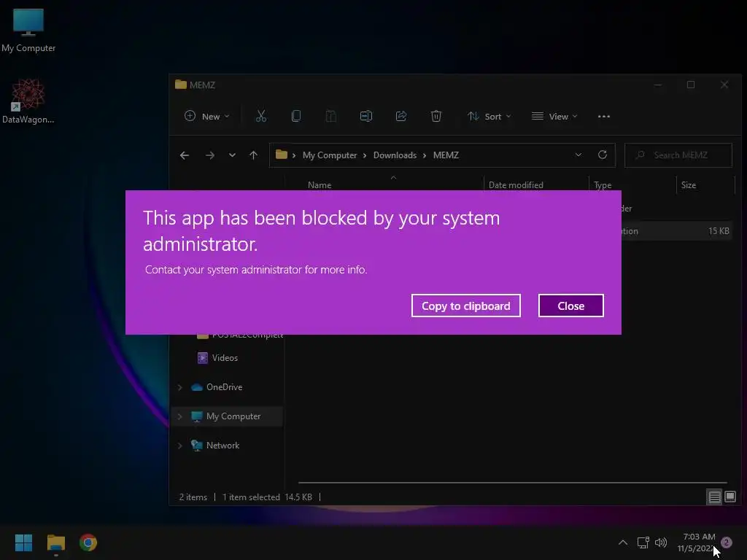Open DataWagon desktop shortcut
Screen dimensions: 747x560
[x=28, y=101]
